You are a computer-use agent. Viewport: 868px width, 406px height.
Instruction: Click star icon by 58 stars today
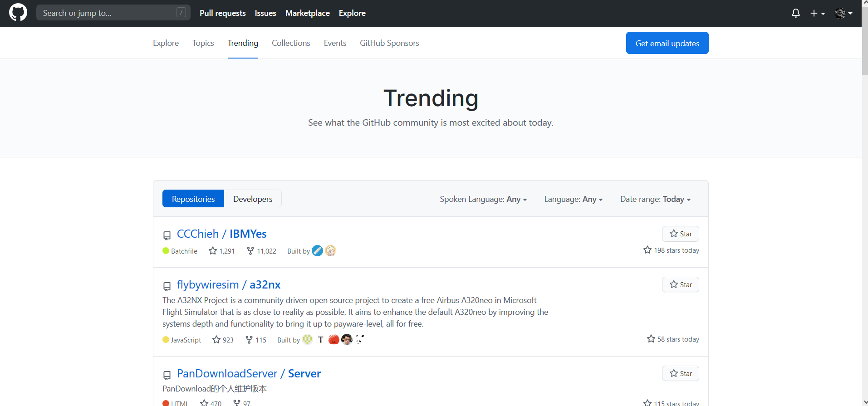(x=651, y=339)
